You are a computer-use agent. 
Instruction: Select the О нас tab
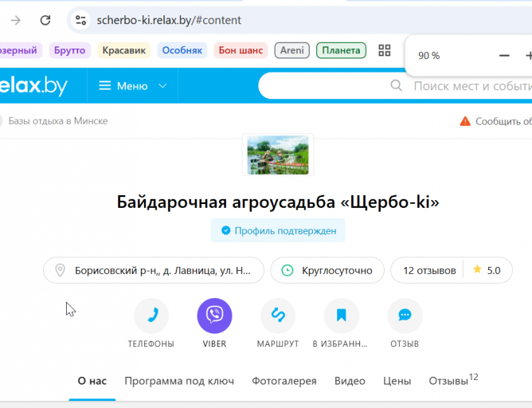click(92, 381)
